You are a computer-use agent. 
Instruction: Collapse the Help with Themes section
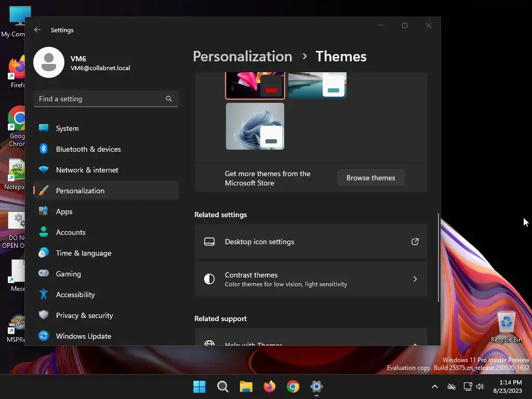(x=415, y=344)
